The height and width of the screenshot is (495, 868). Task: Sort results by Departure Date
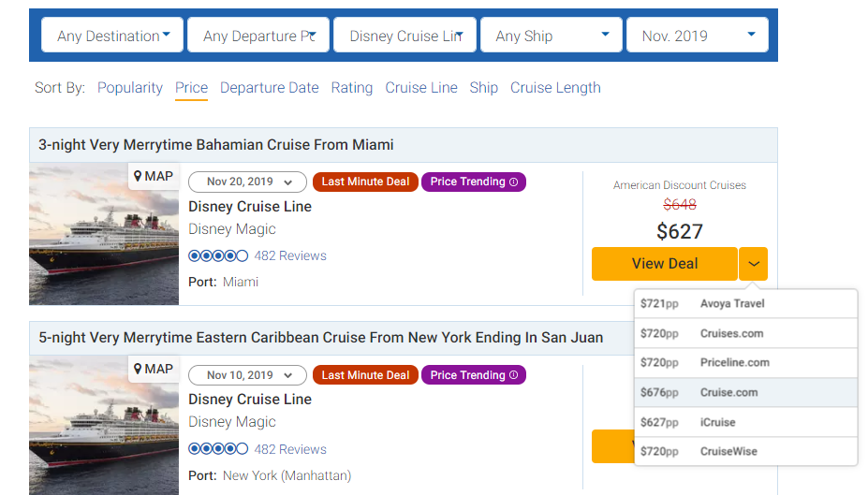click(x=270, y=88)
